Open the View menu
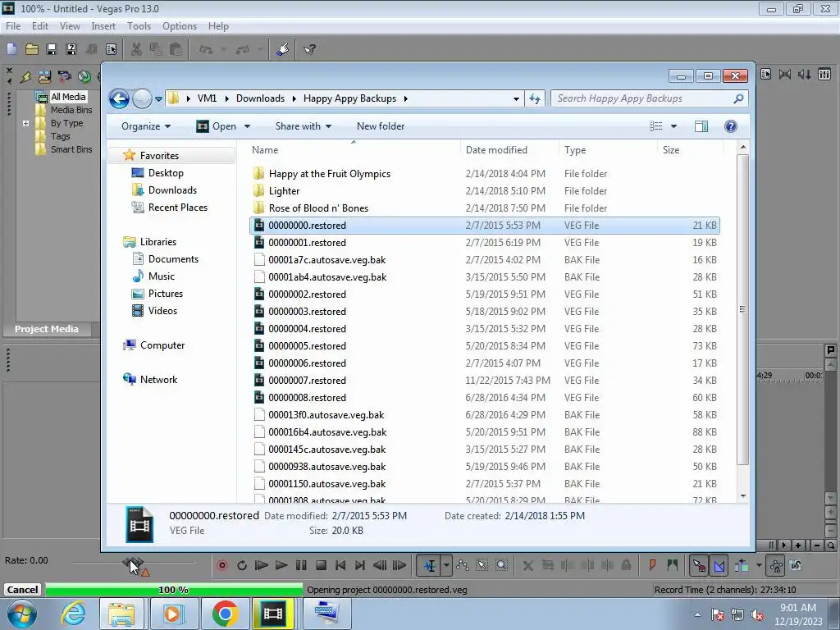Image resolution: width=840 pixels, height=630 pixels. tap(70, 25)
